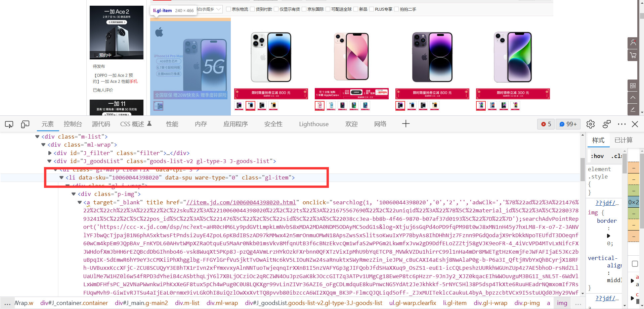Open DevTools settings gear

coord(591,124)
